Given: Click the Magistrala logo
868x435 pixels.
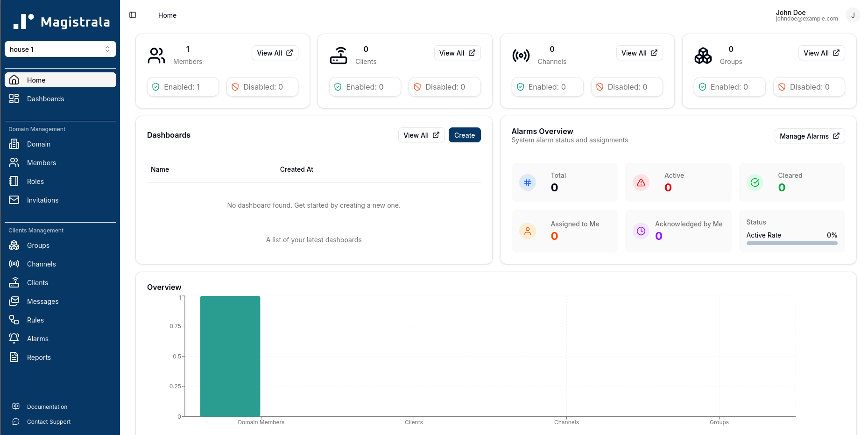Looking at the screenshot, I should point(62,21).
